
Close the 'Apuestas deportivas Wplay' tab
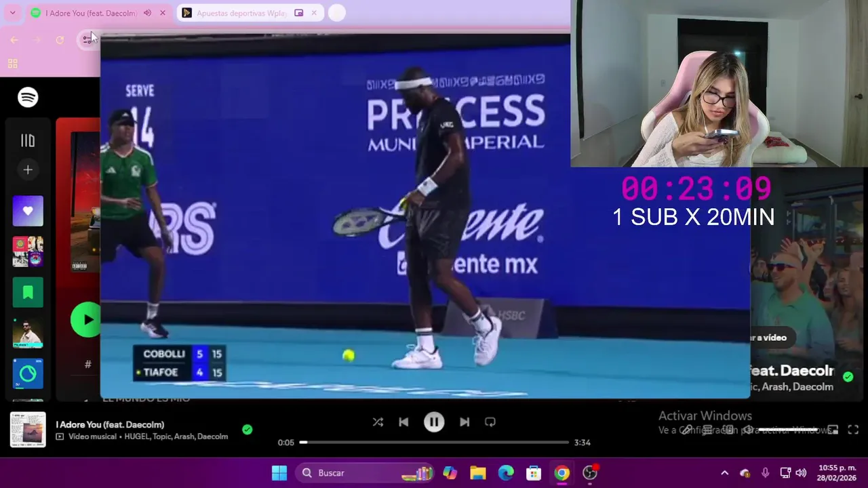pyautogui.click(x=314, y=13)
